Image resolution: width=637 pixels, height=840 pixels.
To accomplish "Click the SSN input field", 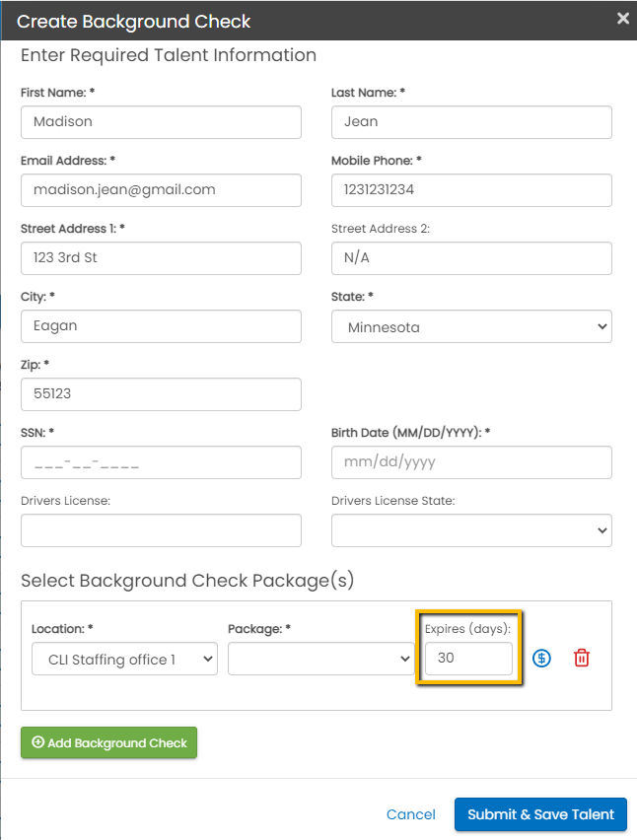I will click(x=161, y=462).
